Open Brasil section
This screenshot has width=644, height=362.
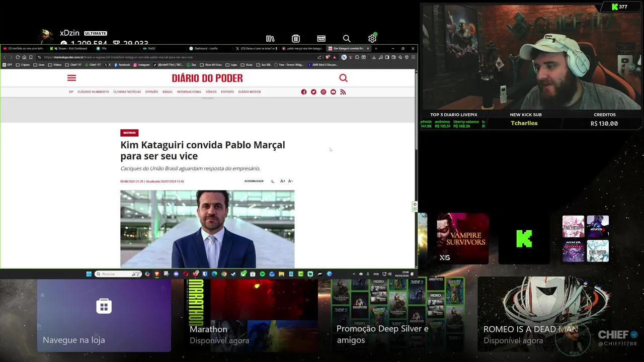click(168, 92)
